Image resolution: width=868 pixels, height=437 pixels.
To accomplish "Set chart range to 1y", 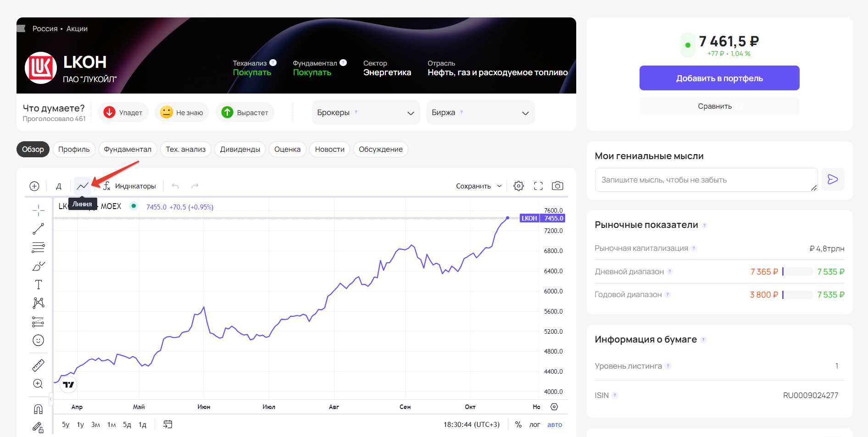I will (x=80, y=425).
